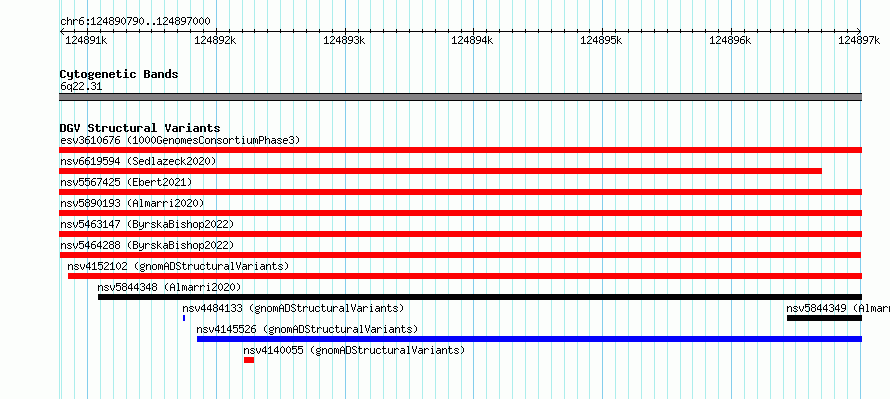Click the short black nsv5844349 bar

[x=825, y=318]
